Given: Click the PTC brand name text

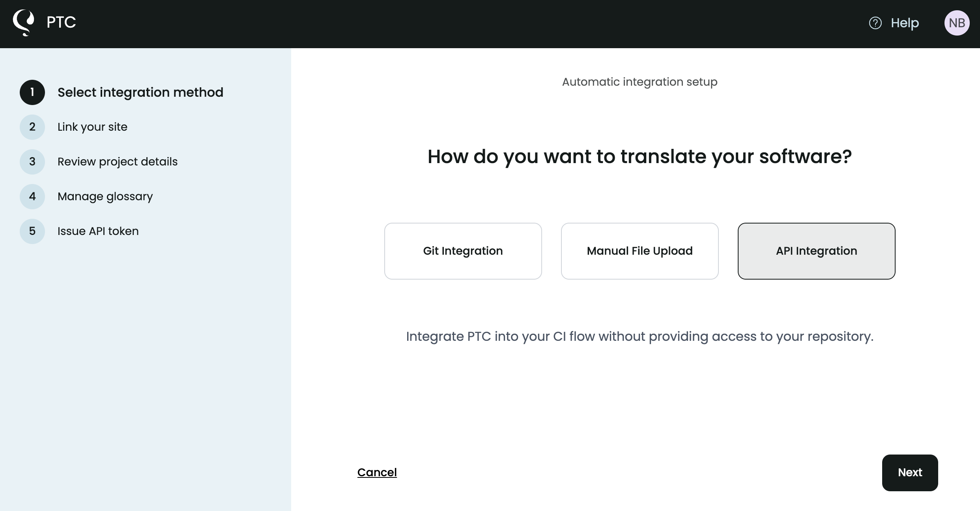Looking at the screenshot, I should [61, 22].
